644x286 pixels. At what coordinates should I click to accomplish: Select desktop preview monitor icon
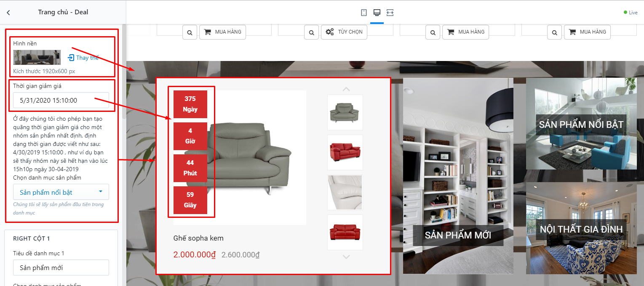coord(377,13)
